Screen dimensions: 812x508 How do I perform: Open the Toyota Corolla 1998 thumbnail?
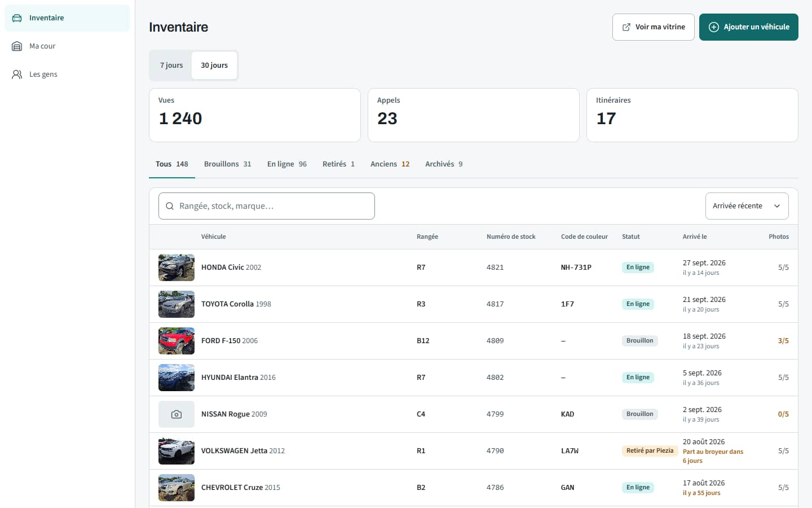(x=176, y=304)
